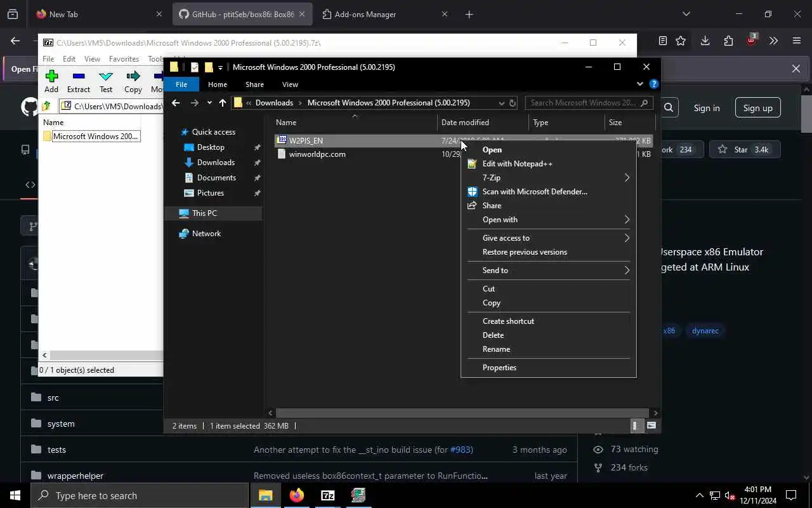Image resolution: width=812 pixels, height=508 pixels.
Task: Expand Send to submenu
Action: 627,271
